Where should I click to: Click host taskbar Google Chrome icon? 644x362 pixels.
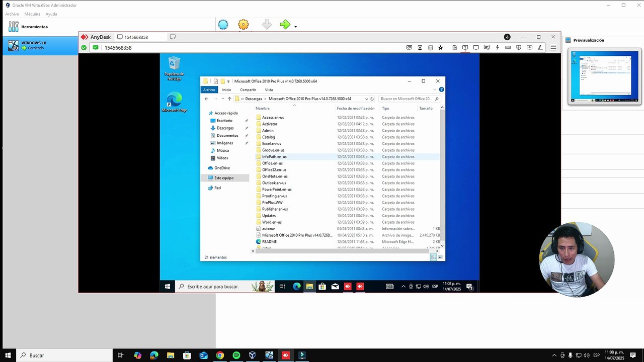pos(220,355)
